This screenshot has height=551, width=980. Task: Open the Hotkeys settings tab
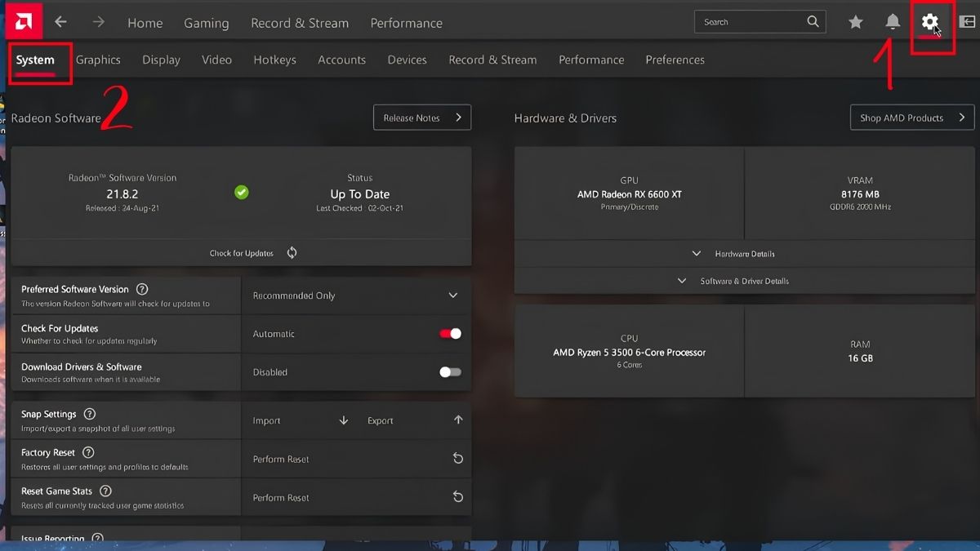pos(274,60)
